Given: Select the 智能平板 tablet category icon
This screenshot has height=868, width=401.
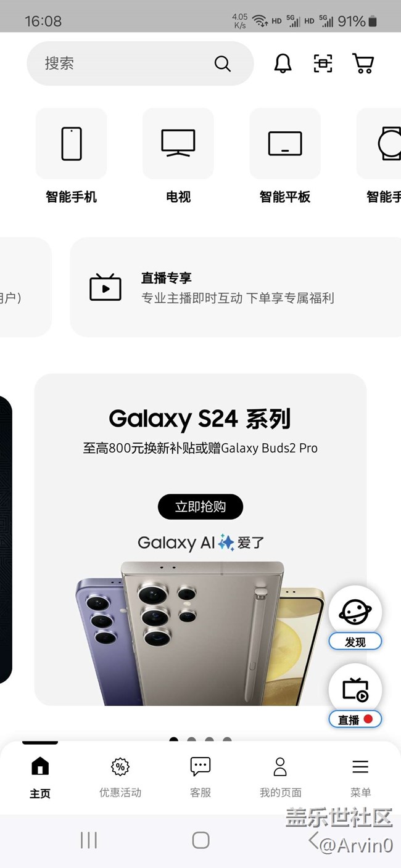Looking at the screenshot, I should click(x=285, y=144).
